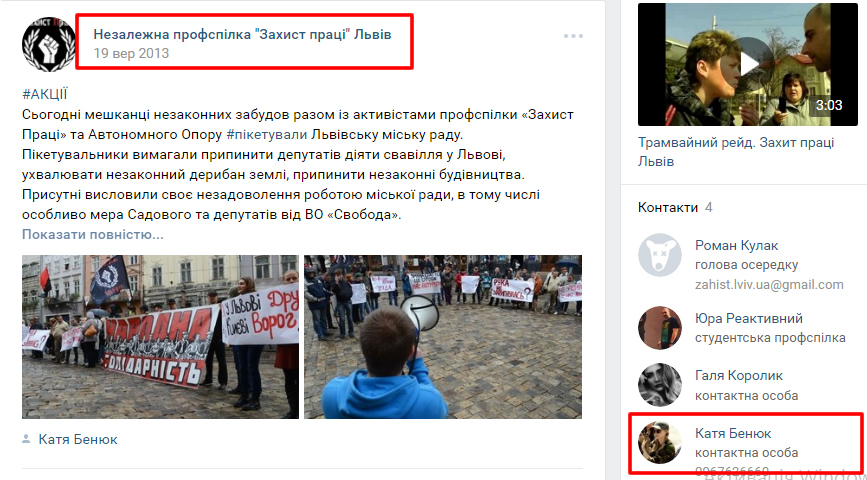Open the banner photo with Солідарність sign
This screenshot has width=867, height=480.
pos(160,337)
